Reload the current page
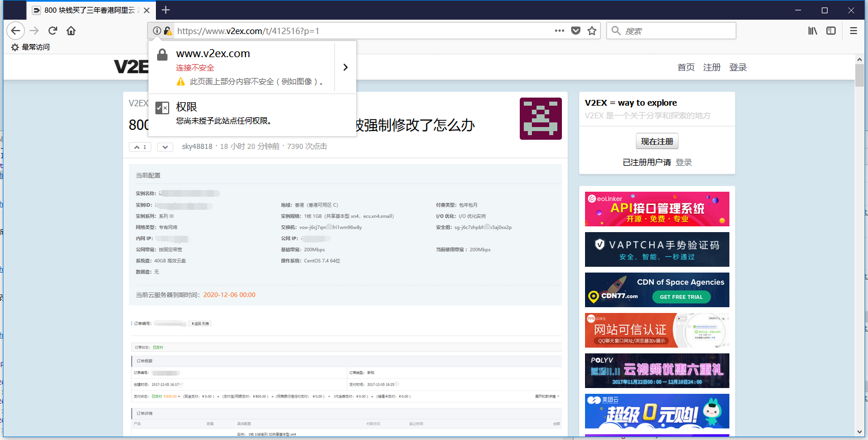Image resolution: width=868 pixels, height=440 pixels. pos(53,31)
